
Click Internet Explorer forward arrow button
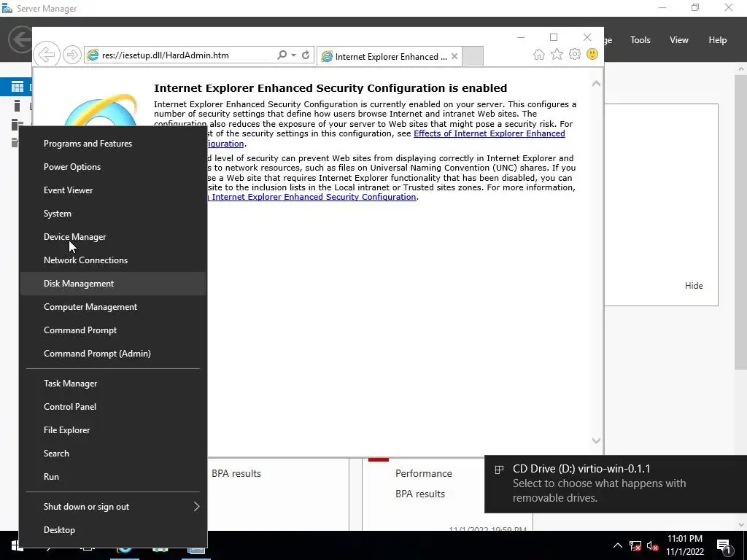pos(72,55)
